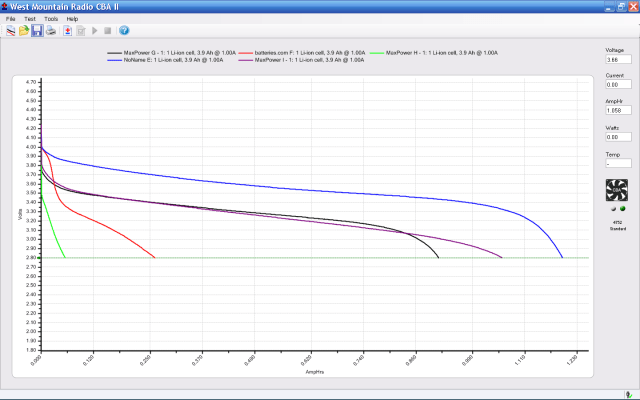Open the File menu
Image resolution: width=640 pixels, height=400 pixels.
click(x=11, y=19)
